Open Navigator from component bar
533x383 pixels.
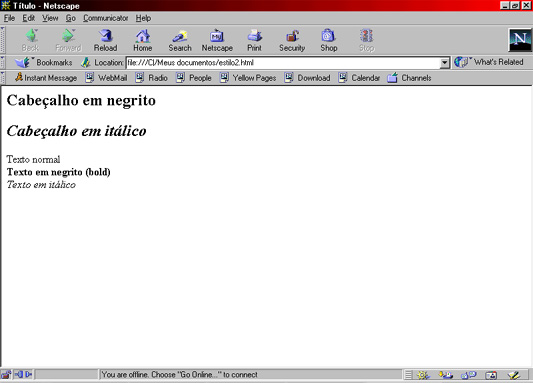[423, 375]
